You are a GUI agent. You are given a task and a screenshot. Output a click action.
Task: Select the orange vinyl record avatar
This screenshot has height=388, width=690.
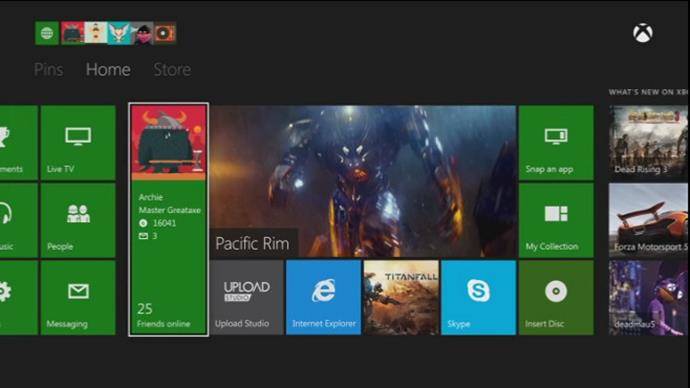click(x=165, y=33)
